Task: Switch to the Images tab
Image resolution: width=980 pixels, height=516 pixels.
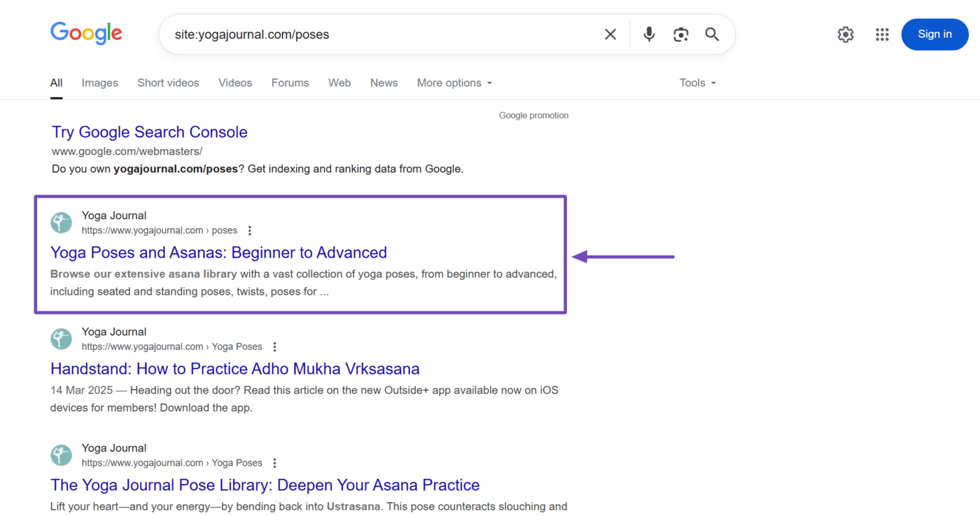Action: [x=99, y=83]
